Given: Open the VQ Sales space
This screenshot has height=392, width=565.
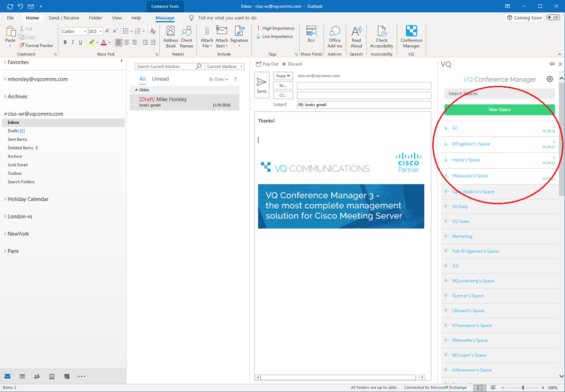Looking at the screenshot, I should click(500, 221).
